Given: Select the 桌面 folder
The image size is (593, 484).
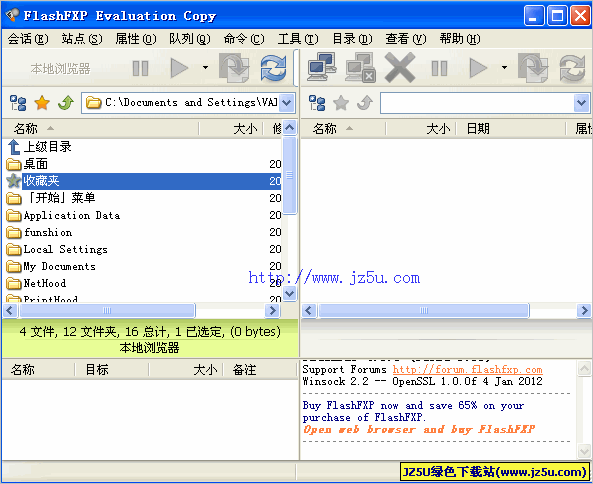Looking at the screenshot, I should (x=36, y=164).
